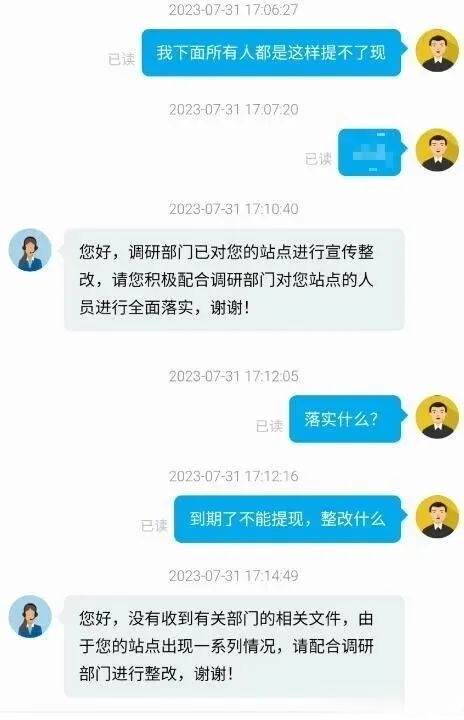Screen dimensions: 464x720
Task: Tap the blue bubble 落实什么?
Action: pyautogui.click(x=348, y=419)
